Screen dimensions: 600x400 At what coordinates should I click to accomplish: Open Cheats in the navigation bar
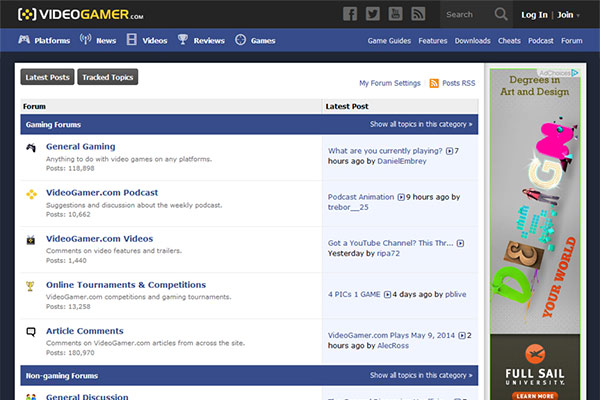[509, 41]
